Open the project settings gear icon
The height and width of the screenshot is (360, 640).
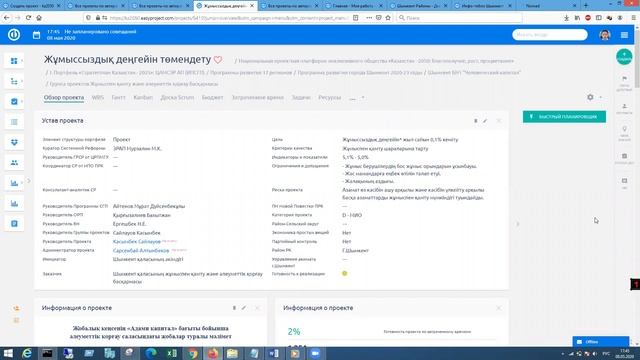coord(590,97)
